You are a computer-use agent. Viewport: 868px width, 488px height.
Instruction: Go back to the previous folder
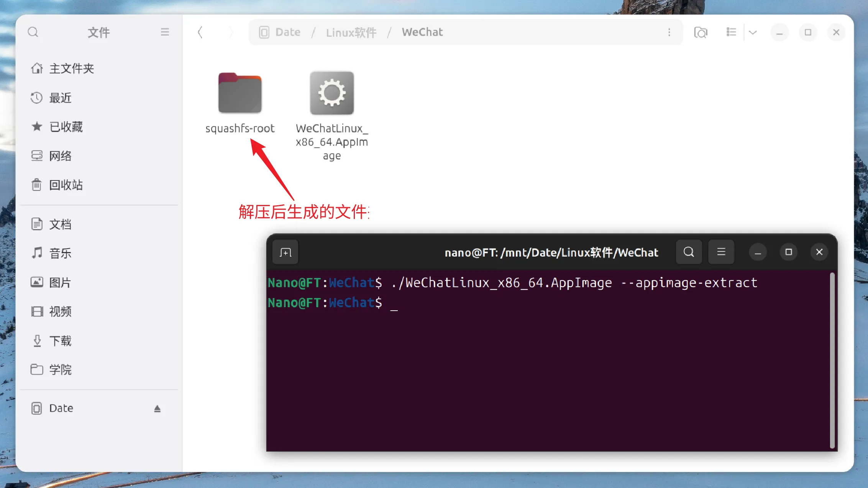200,32
